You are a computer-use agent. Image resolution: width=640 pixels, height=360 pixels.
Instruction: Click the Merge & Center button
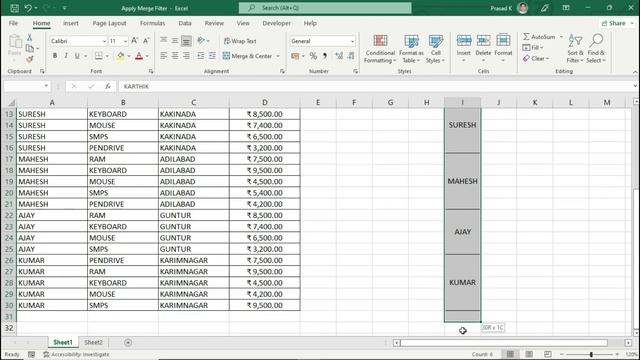coord(248,56)
